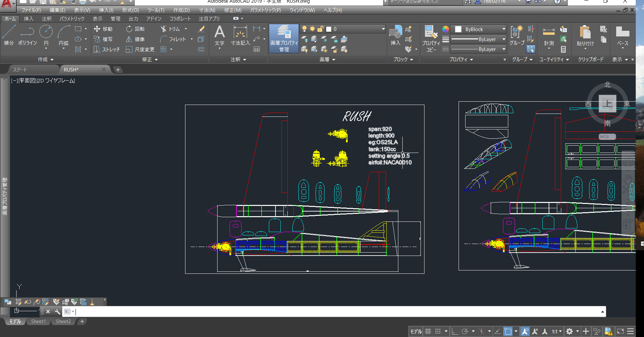Screen dimensions: 644x337
Task: Close the RUSH* drawing tab
Action: pos(104,69)
